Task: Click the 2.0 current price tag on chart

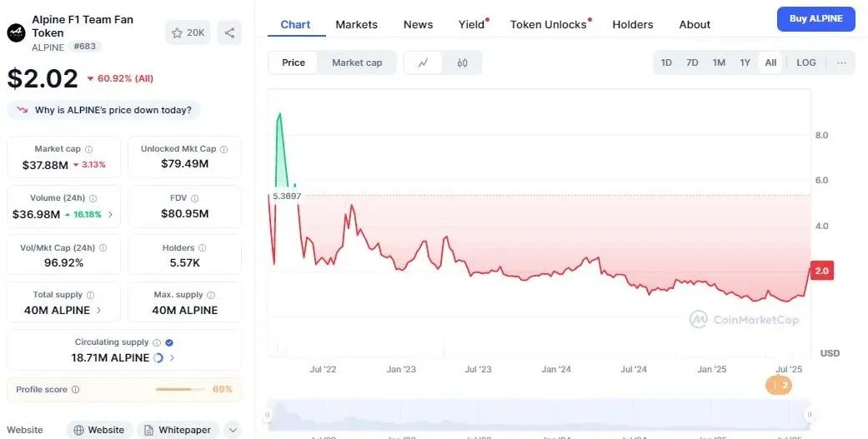Action: (x=821, y=271)
